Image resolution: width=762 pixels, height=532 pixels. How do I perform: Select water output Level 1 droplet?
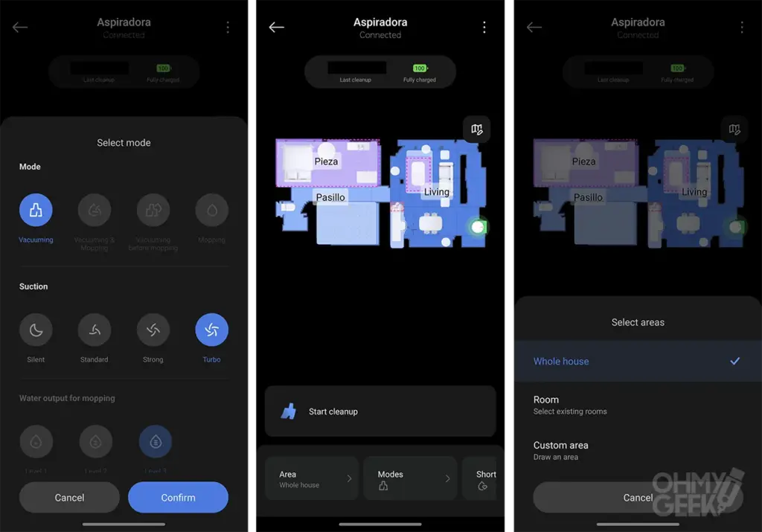click(36, 442)
